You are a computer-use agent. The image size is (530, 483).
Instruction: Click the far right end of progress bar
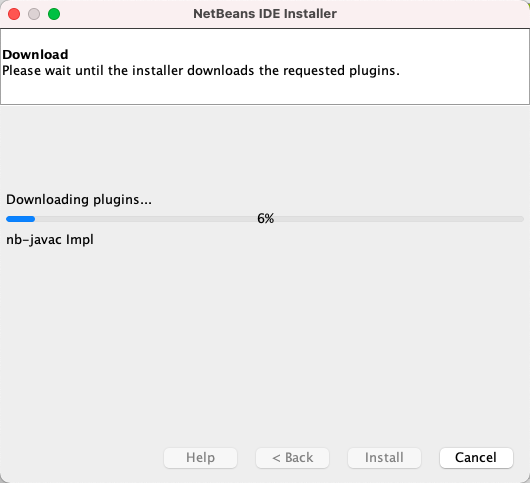(521, 219)
